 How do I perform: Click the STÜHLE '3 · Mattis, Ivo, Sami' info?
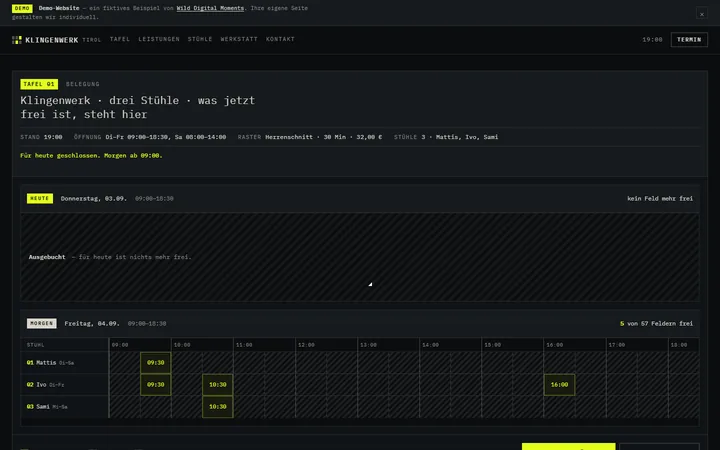pos(446,137)
